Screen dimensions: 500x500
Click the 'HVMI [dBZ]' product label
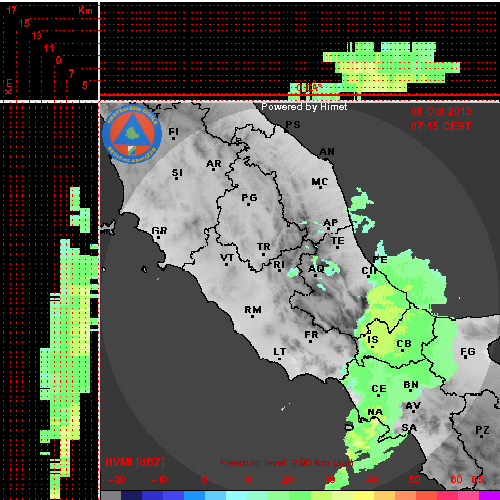tap(135, 462)
